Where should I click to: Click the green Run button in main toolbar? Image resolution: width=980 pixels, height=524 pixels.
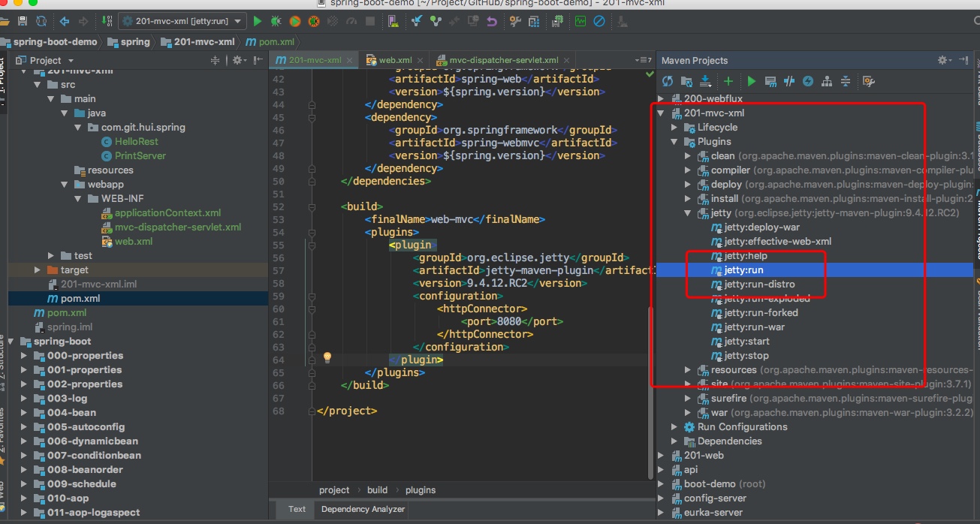[258, 22]
